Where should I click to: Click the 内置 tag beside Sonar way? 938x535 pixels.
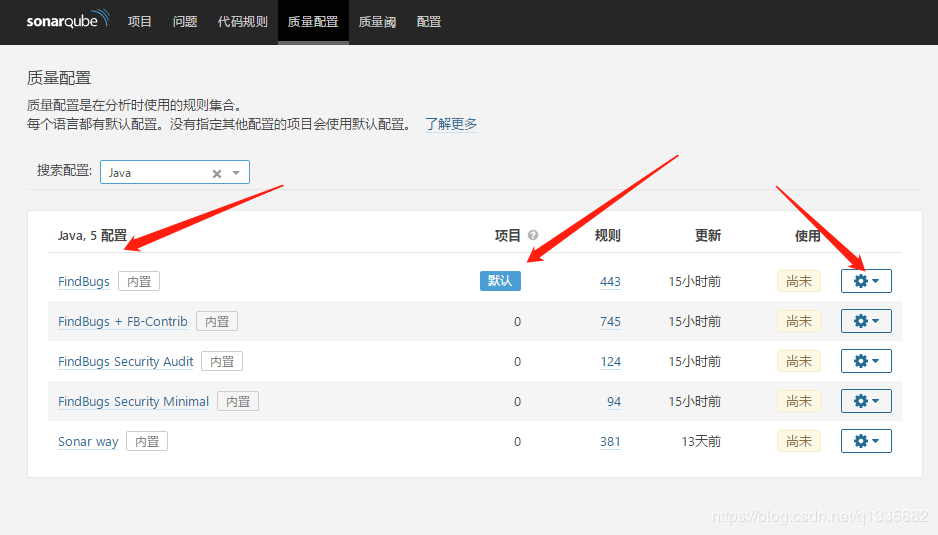tap(147, 442)
